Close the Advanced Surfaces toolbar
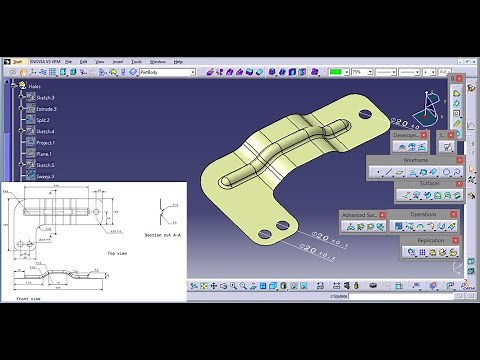480x360 pixels. pyautogui.click(x=382, y=215)
